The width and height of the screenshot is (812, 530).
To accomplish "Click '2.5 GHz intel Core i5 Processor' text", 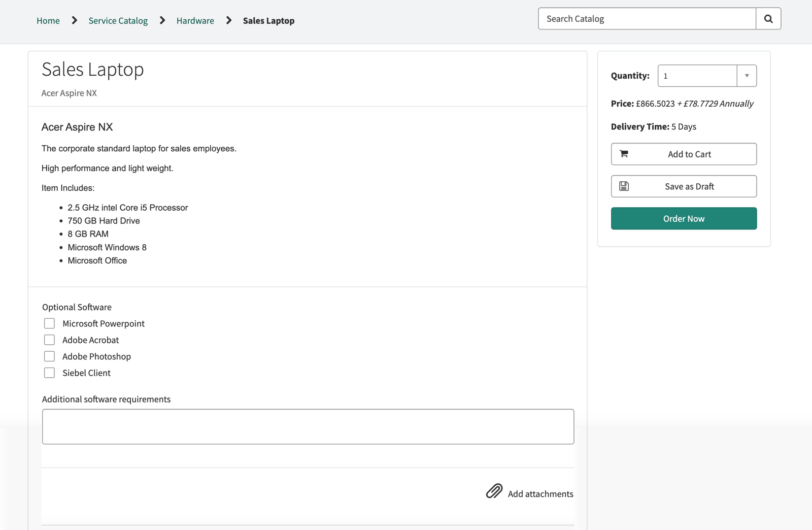I will pos(127,208).
